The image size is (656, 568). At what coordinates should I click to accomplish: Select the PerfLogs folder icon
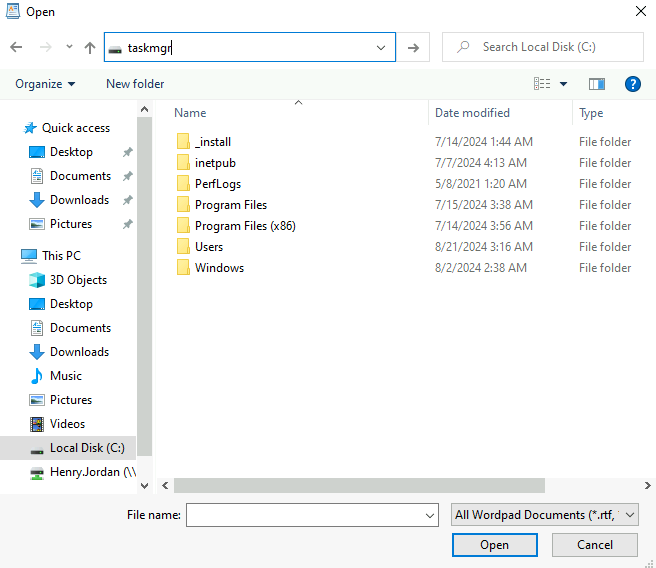[183, 184]
